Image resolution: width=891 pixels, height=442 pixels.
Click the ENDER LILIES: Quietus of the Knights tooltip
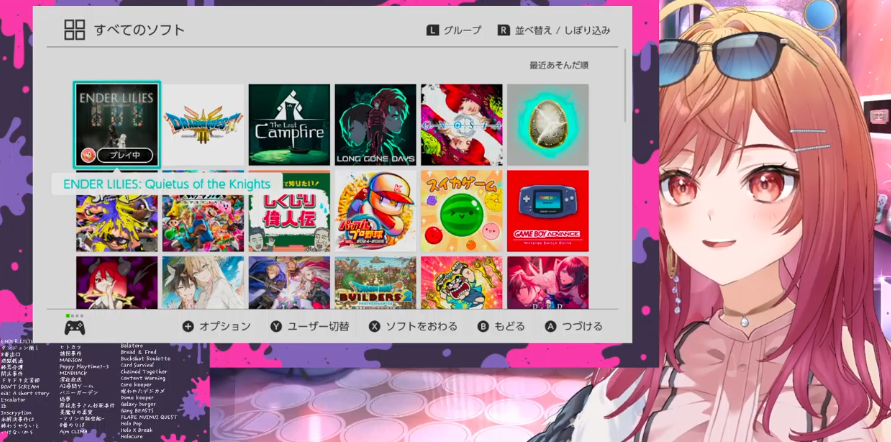[166, 184]
